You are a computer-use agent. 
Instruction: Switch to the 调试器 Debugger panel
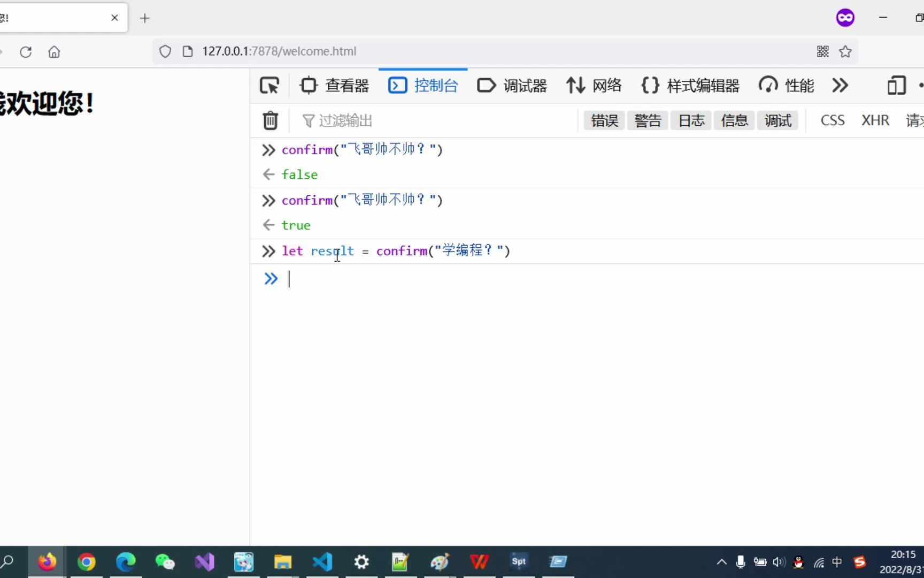click(512, 85)
